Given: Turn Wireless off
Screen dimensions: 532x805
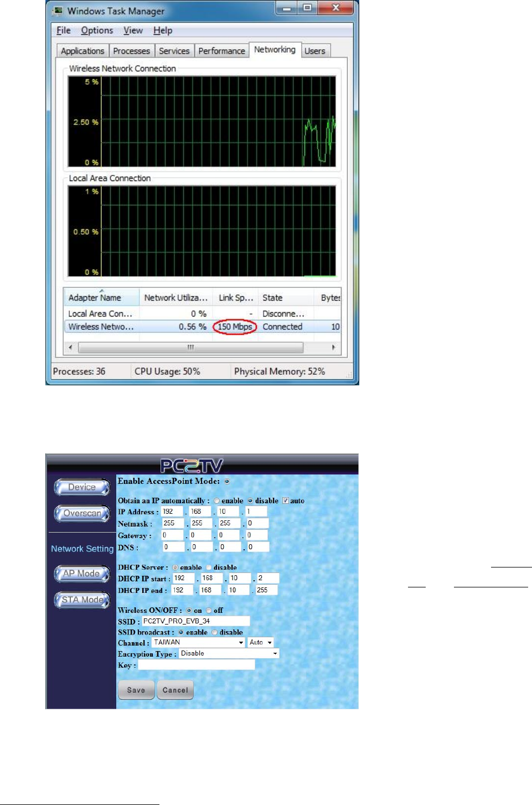Looking at the screenshot, I should (x=209, y=611).
